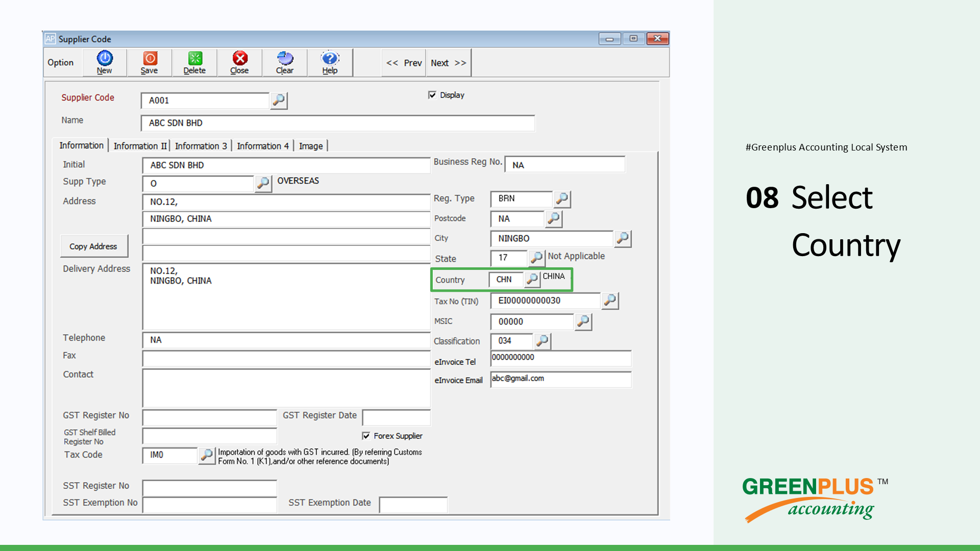Open Help from the toolbar
The width and height of the screenshot is (980, 551).
tap(330, 63)
